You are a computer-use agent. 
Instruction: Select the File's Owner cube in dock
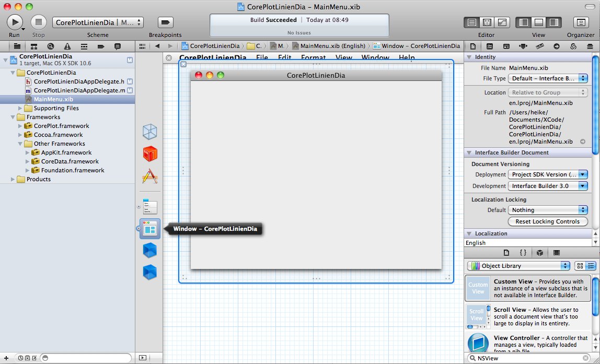pos(150,132)
